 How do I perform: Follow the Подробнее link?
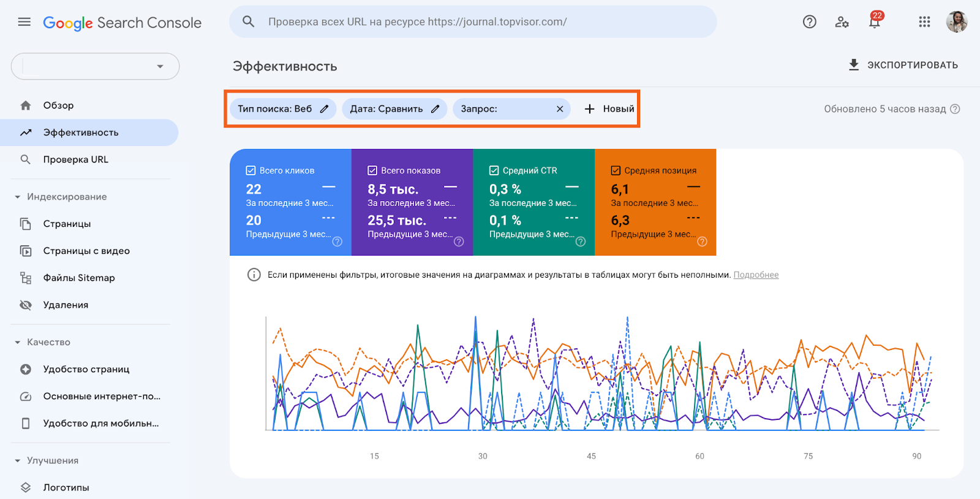(756, 275)
